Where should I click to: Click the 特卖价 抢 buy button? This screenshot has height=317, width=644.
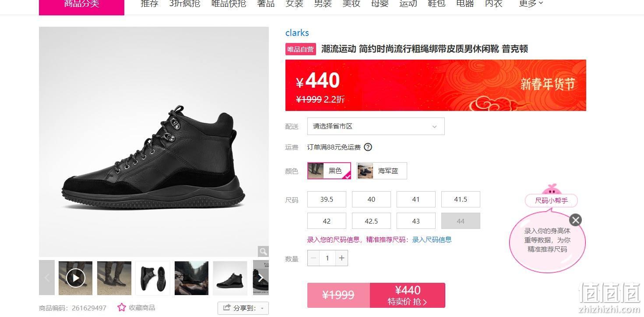coord(408,296)
